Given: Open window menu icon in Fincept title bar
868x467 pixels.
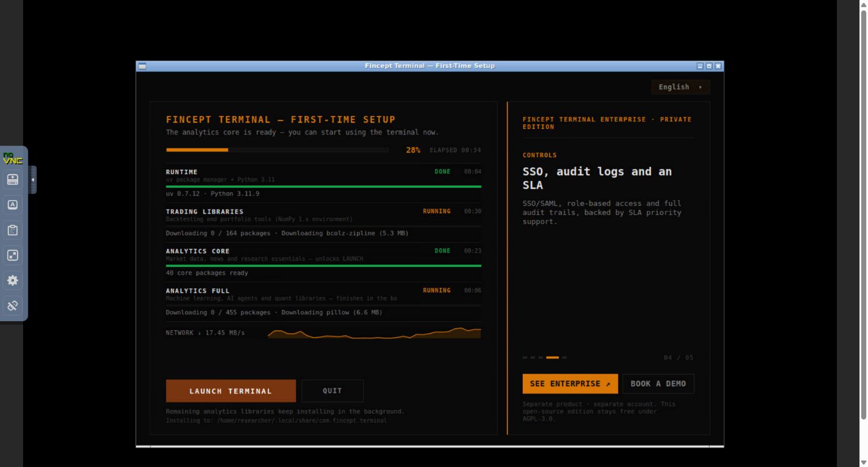Looking at the screenshot, I should pyautogui.click(x=142, y=66).
